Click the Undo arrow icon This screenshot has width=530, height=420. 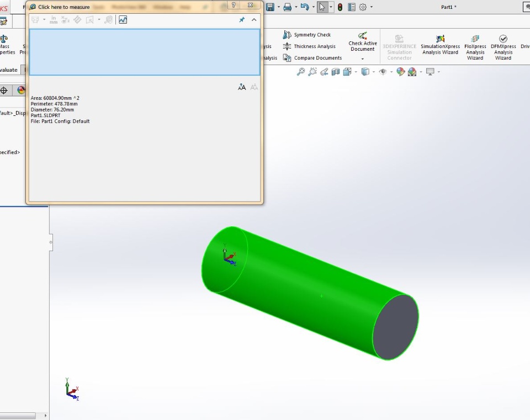click(305, 7)
